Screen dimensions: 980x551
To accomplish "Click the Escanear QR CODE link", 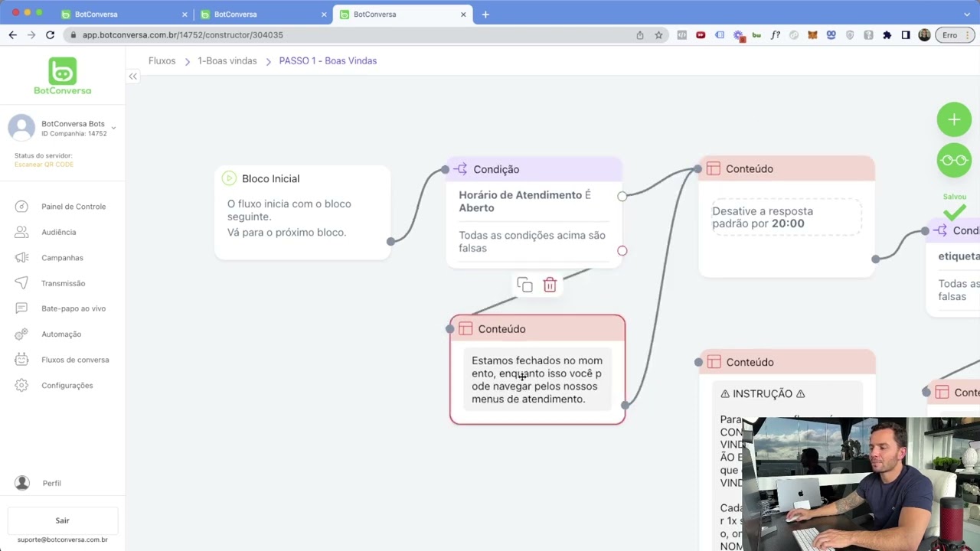I will pyautogui.click(x=44, y=165).
